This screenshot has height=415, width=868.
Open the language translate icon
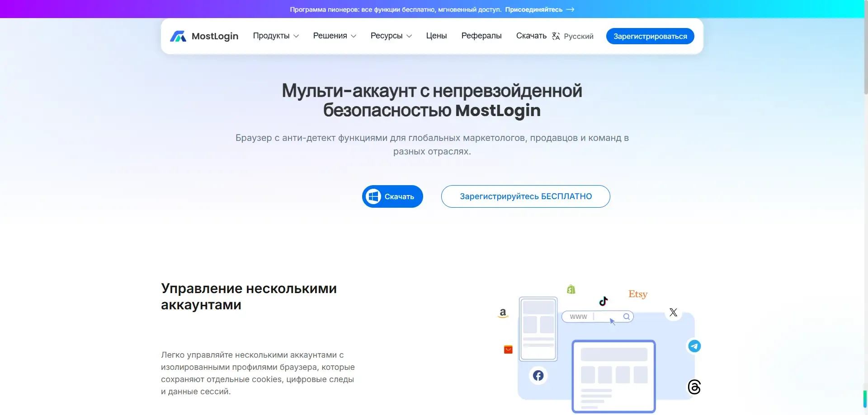556,36
